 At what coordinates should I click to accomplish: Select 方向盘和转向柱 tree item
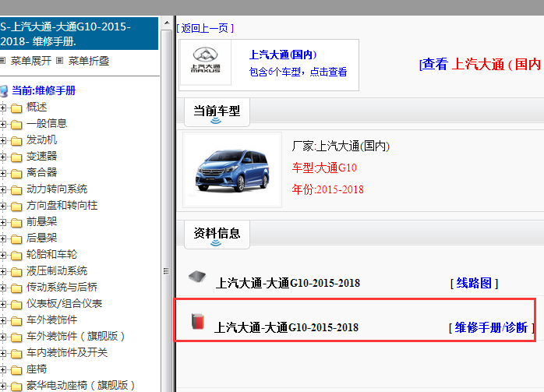point(62,206)
